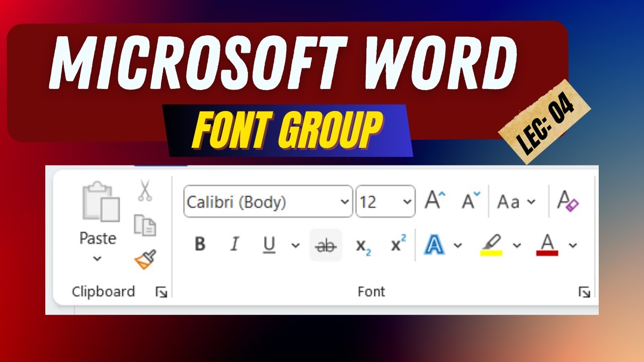The image size is (644, 362).
Task: Open the highlight color dropdown arrow
Action: [x=517, y=245]
